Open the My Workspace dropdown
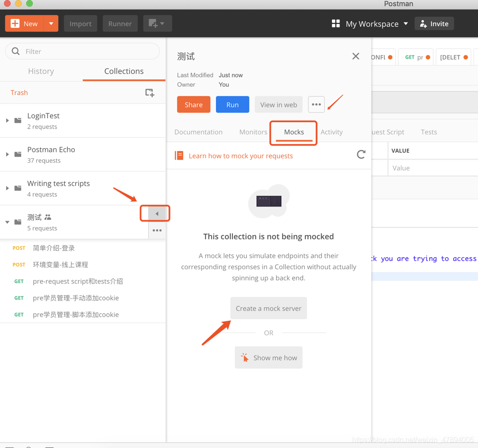 coord(376,24)
